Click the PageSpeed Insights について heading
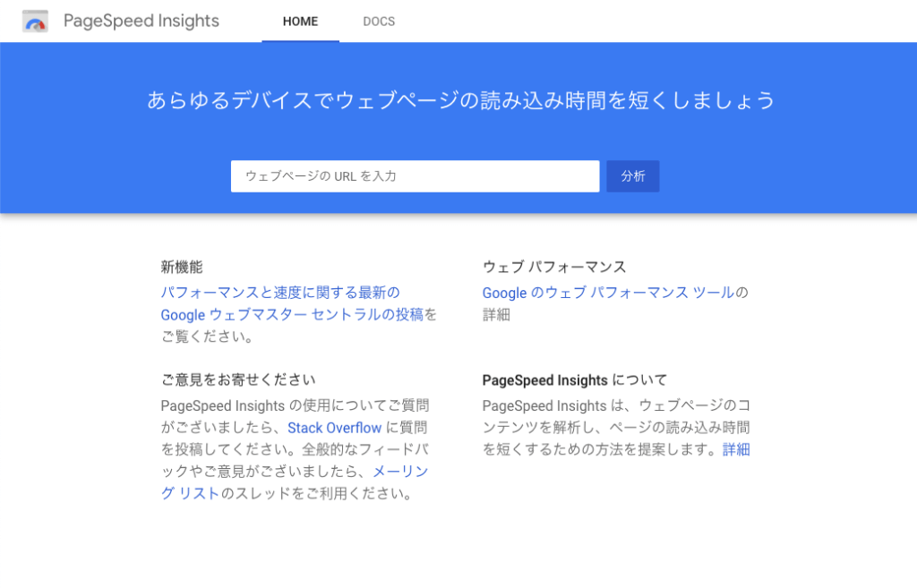This screenshot has width=917, height=588. pyautogui.click(x=575, y=380)
